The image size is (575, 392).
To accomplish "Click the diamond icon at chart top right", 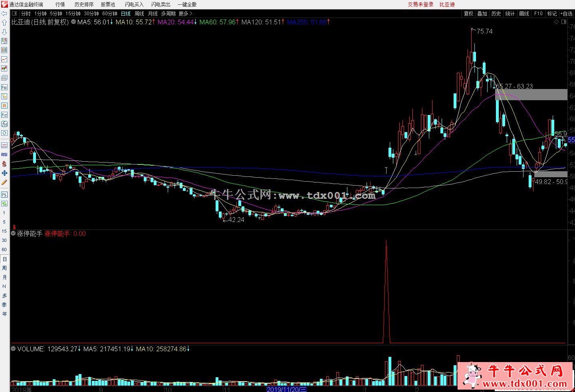I will point(557,22).
